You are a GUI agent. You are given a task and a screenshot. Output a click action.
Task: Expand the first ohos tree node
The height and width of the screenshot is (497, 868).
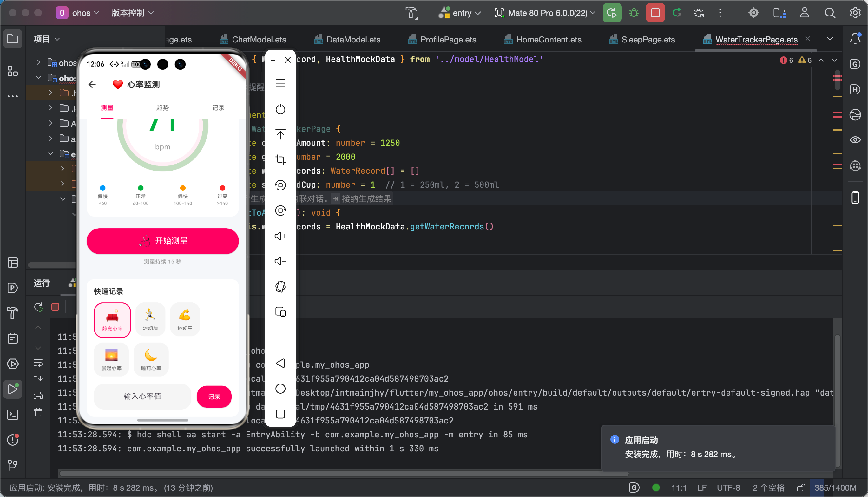click(39, 62)
